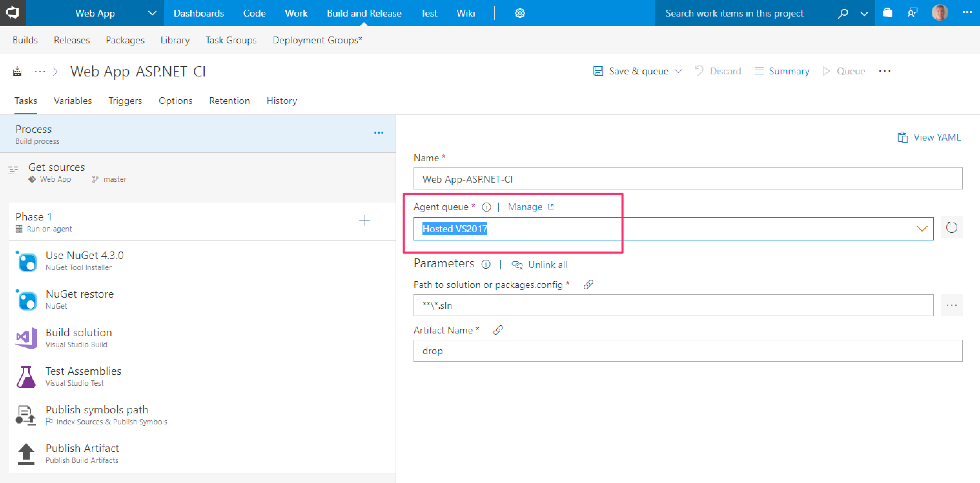Browse path with ellipsis button
The width and height of the screenshot is (980, 483).
pyautogui.click(x=951, y=305)
